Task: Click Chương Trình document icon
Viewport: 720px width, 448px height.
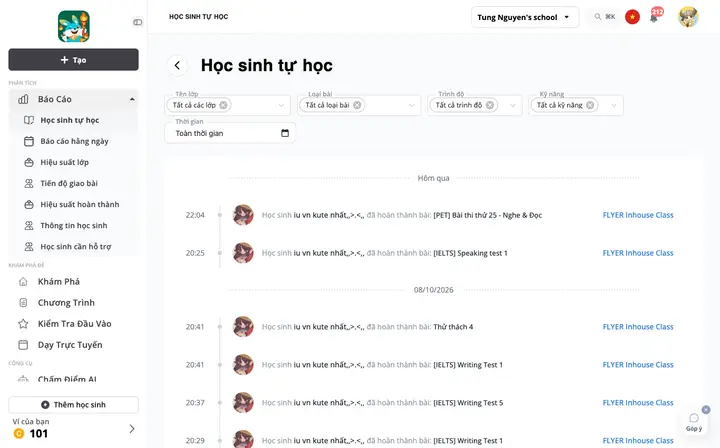Action: click(23, 303)
